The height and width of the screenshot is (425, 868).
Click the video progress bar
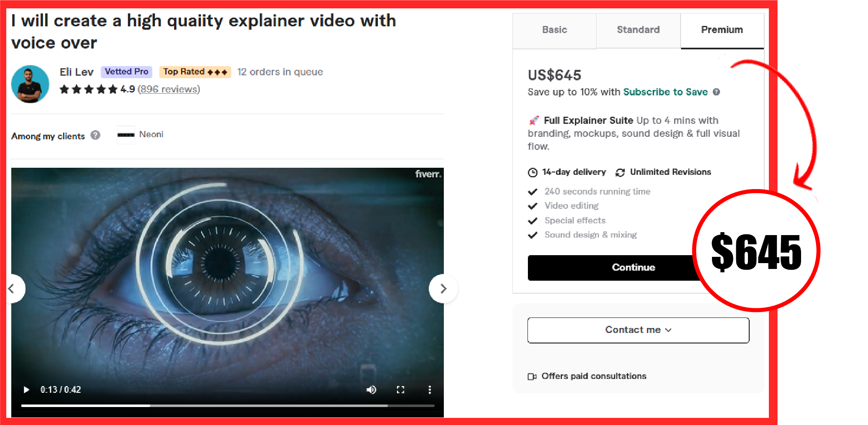click(x=228, y=405)
